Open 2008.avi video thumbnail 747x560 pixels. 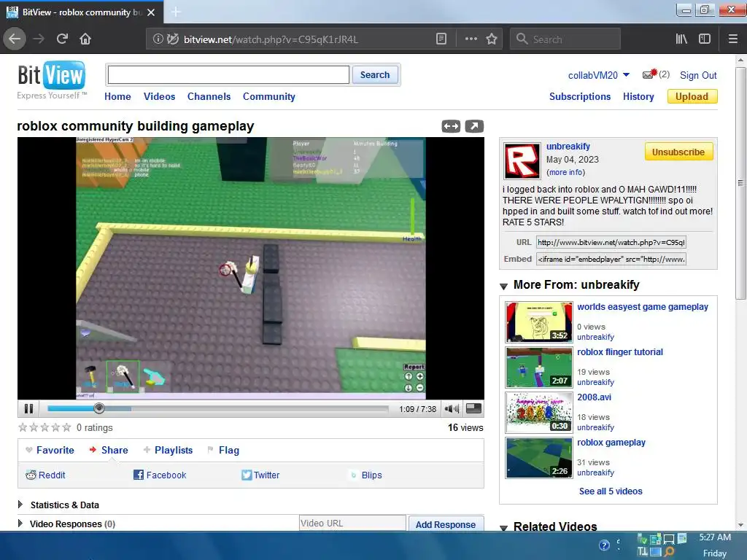tap(539, 413)
